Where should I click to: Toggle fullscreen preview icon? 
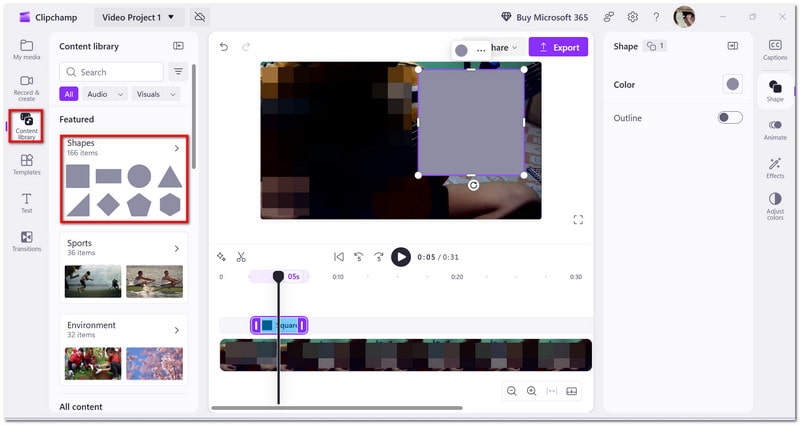click(578, 219)
